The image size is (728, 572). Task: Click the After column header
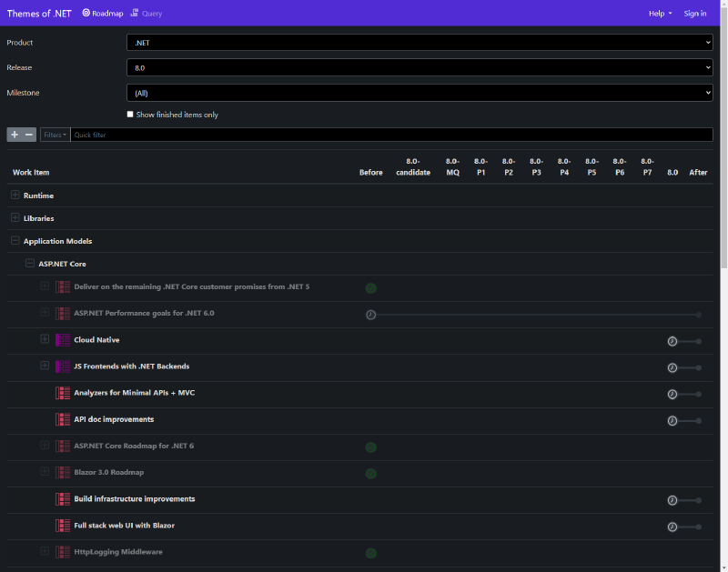click(x=698, y=172)
